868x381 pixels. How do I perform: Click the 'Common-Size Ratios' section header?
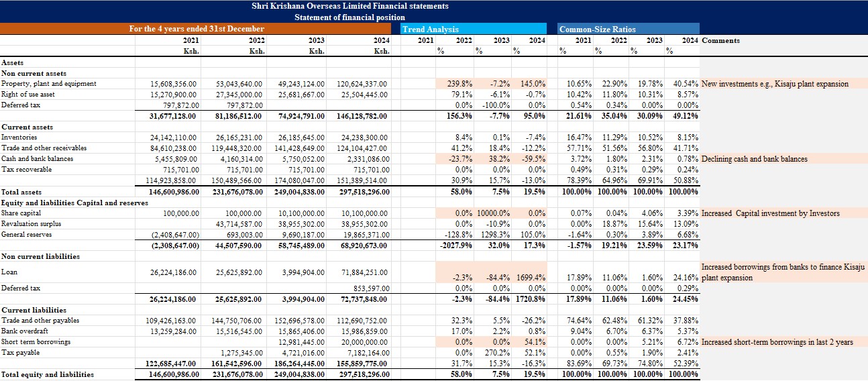598,29
